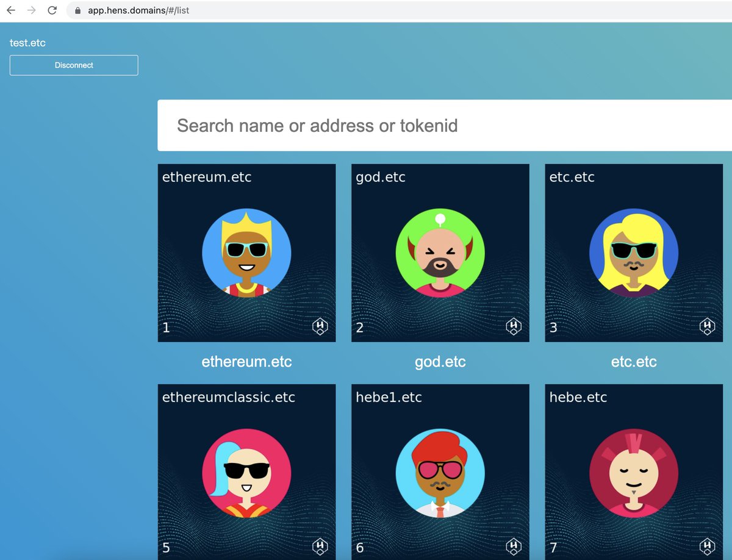Screen dimensions: 732x560
Task: Open the ethereum.etc avatar card
Action: 246,253
